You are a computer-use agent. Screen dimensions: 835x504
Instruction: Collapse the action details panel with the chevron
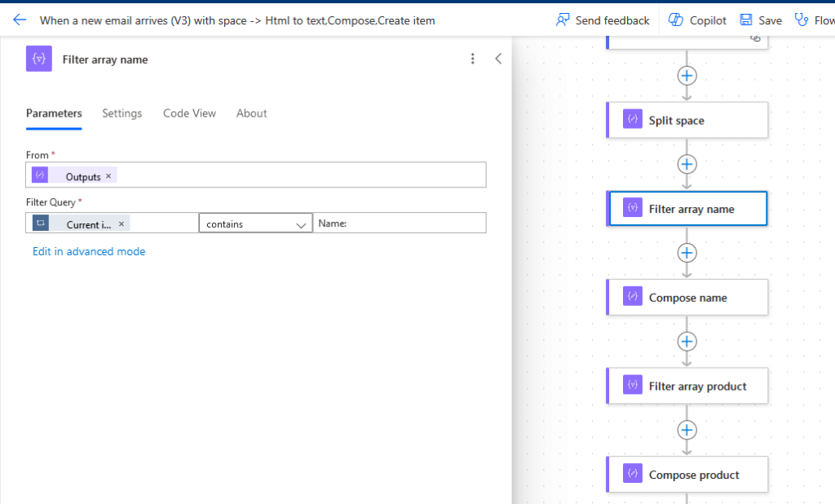tap(498, 59)
